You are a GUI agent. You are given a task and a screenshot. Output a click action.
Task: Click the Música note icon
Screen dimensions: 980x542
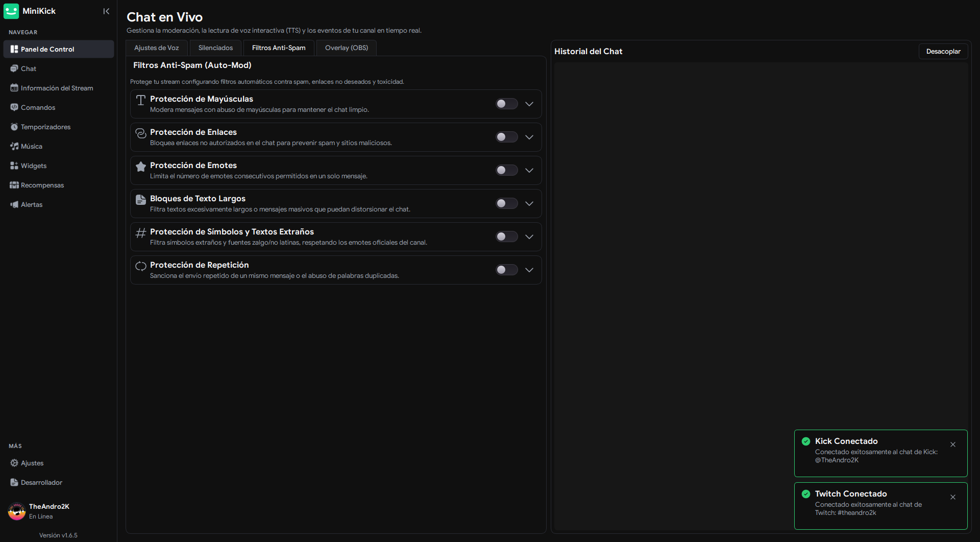pos(14,146)
